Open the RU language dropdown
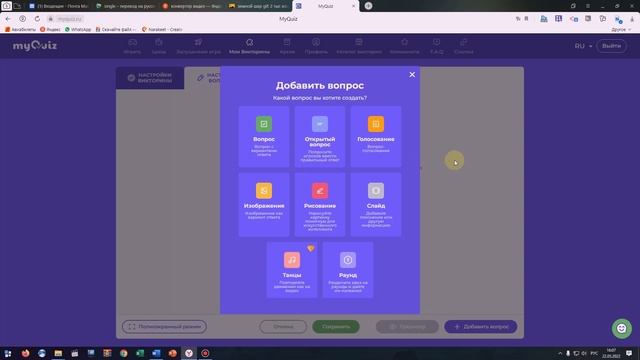 click(x=583, y=46)
